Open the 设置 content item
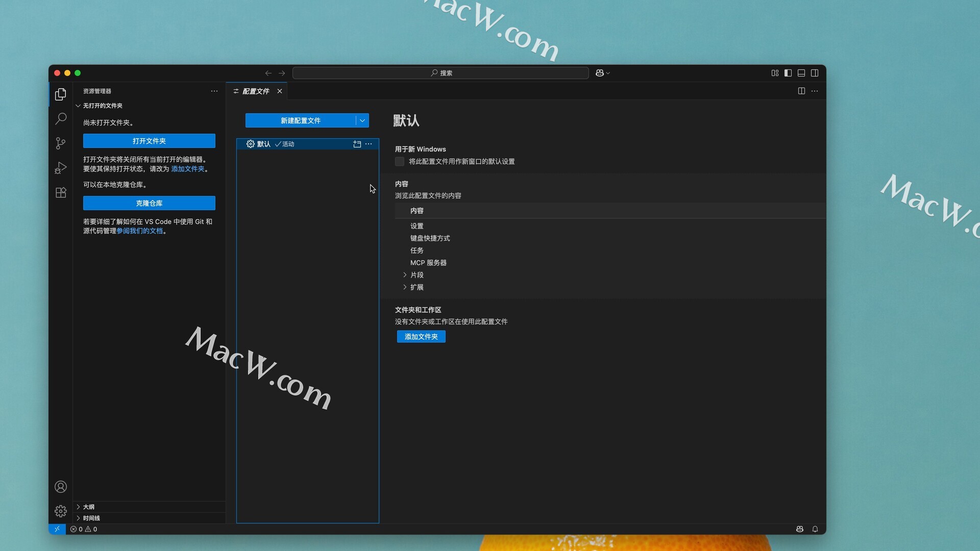This screenshot has width=980, height=551. pos(417,226)
